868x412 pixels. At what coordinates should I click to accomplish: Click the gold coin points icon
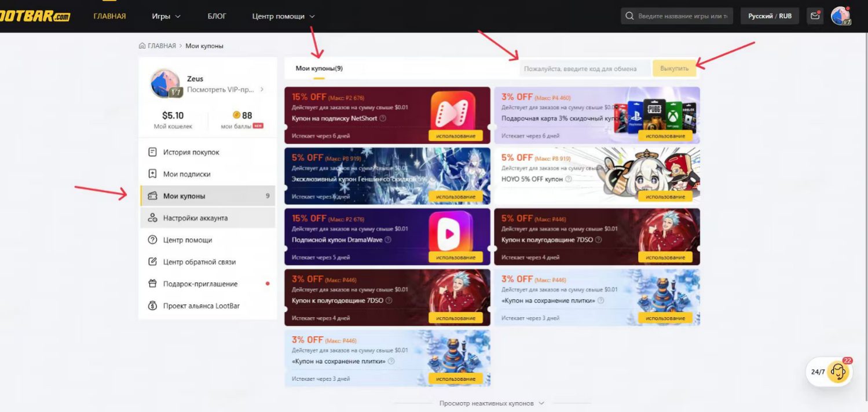coord(236,115)
